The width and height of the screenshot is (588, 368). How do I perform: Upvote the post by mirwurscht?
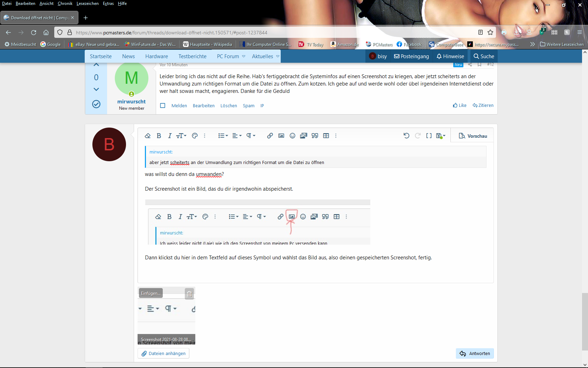[x=96, y=65]
